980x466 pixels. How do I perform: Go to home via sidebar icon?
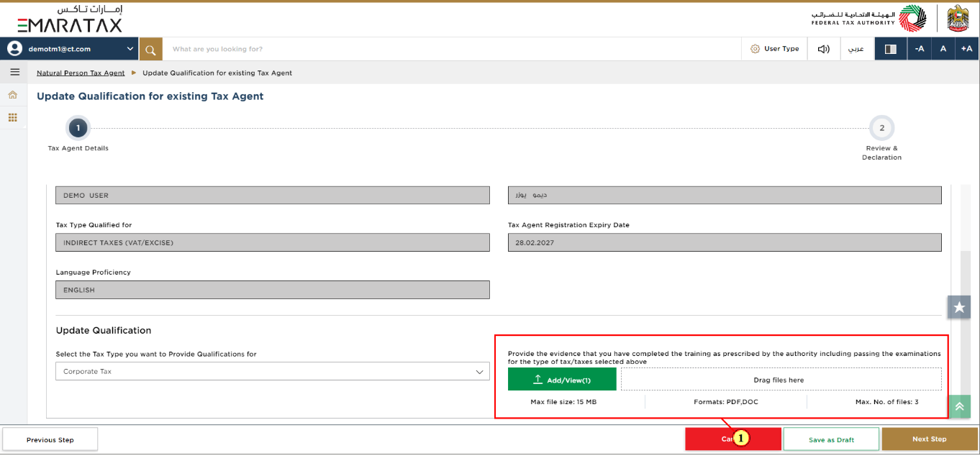[13, 95]
